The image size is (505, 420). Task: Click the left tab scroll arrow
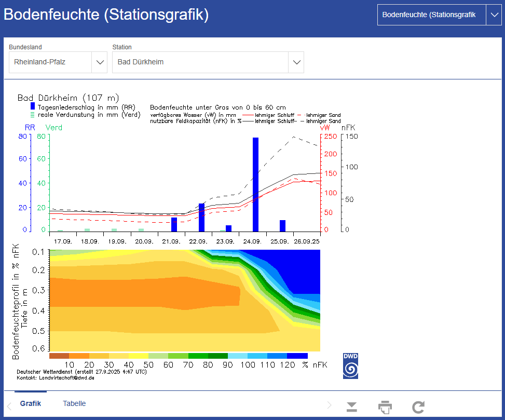point(9,405)
